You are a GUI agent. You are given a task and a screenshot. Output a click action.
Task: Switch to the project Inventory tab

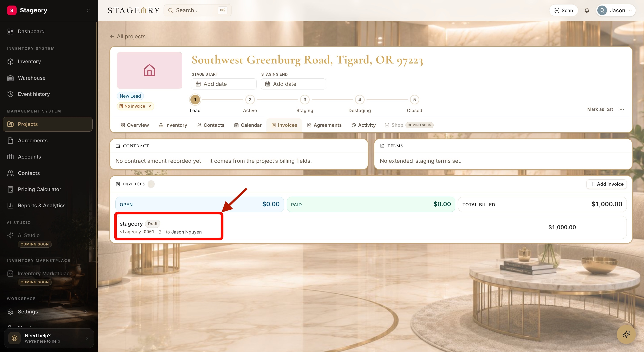pos(173,125)
